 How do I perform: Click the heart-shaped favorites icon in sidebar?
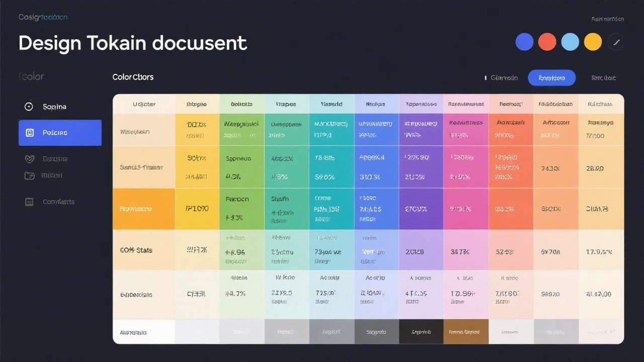coord(29,158)
